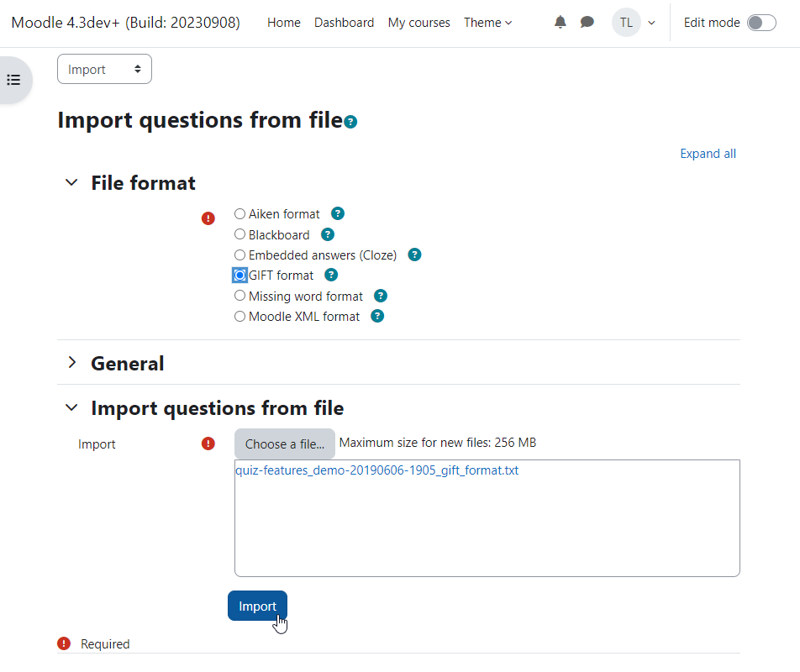Click help icon next to GIFT format
The width and height of the screenshot is (800, 672).
[331, 276]
